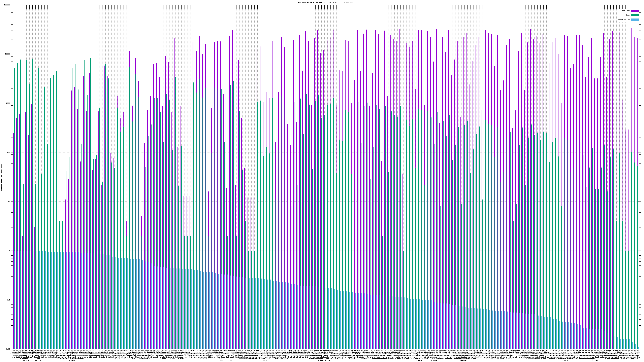Click the 0.1 y-axis tick label

pos(9,300)
